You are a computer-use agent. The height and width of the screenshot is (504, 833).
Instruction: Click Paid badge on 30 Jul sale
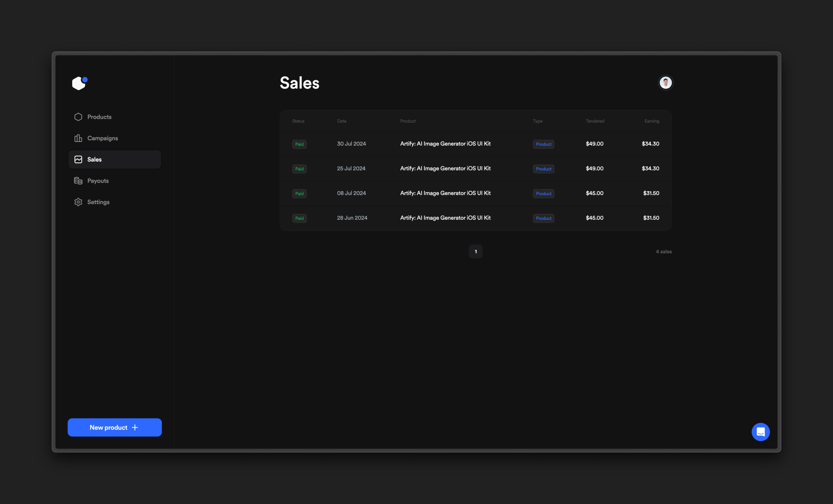(299, 144)
